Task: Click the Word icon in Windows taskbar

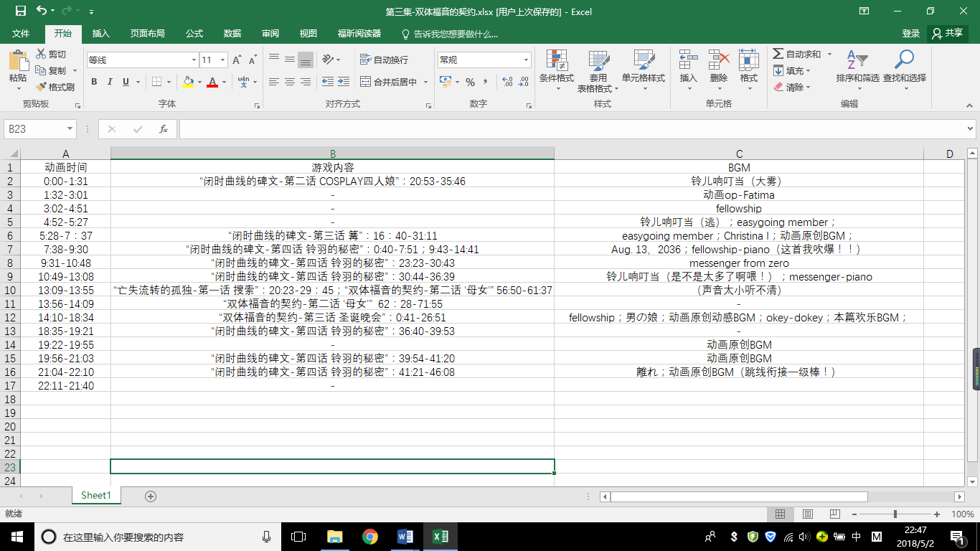Action: [405, 537]
